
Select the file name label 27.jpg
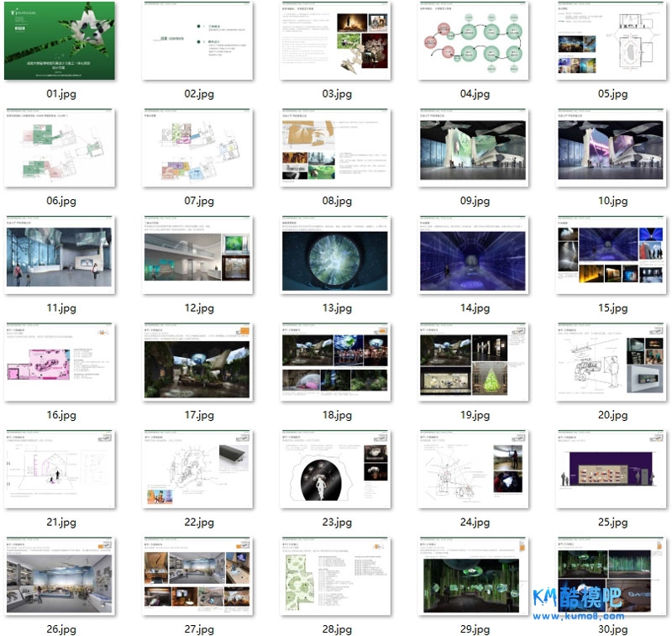(197, 629)
